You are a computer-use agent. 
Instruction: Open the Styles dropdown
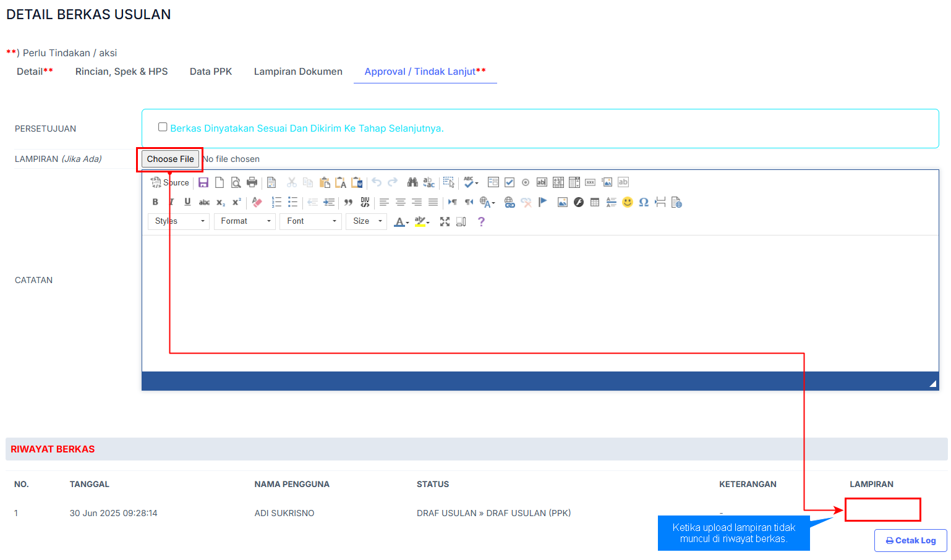click(179, 221)
